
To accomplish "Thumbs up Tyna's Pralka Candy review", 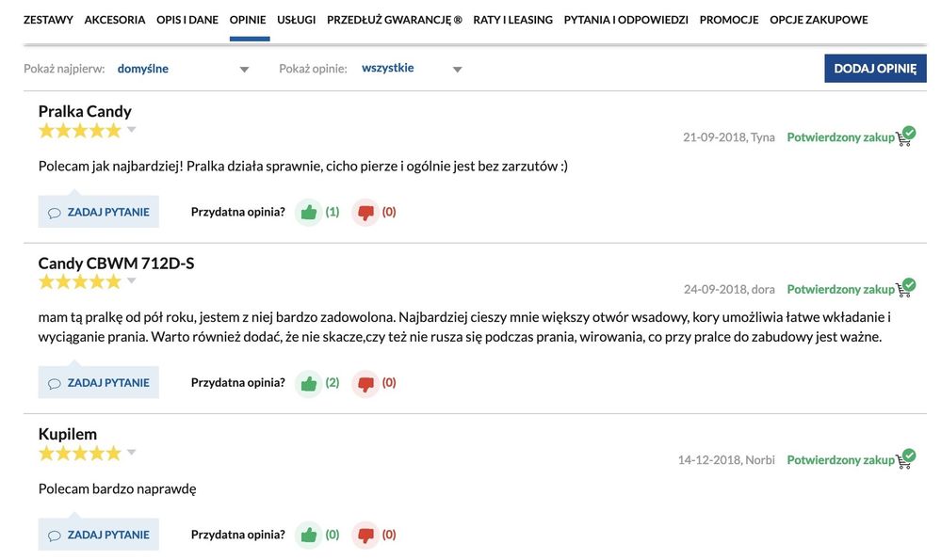I will [308, 212].
